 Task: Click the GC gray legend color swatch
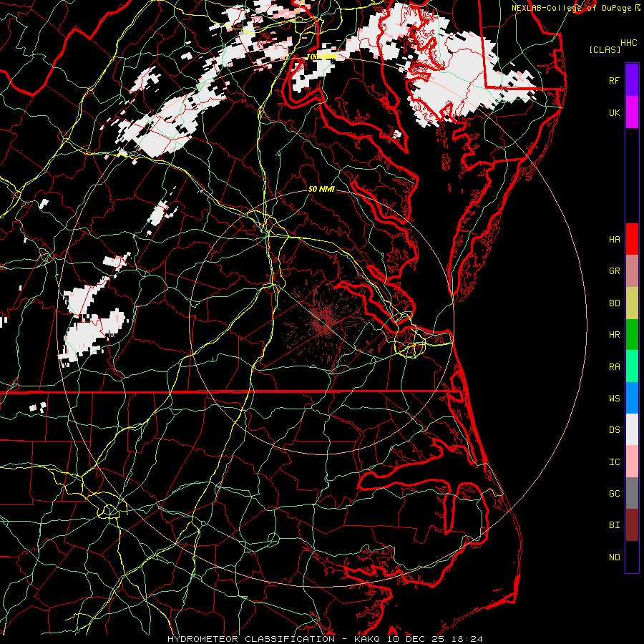(632, 493)
